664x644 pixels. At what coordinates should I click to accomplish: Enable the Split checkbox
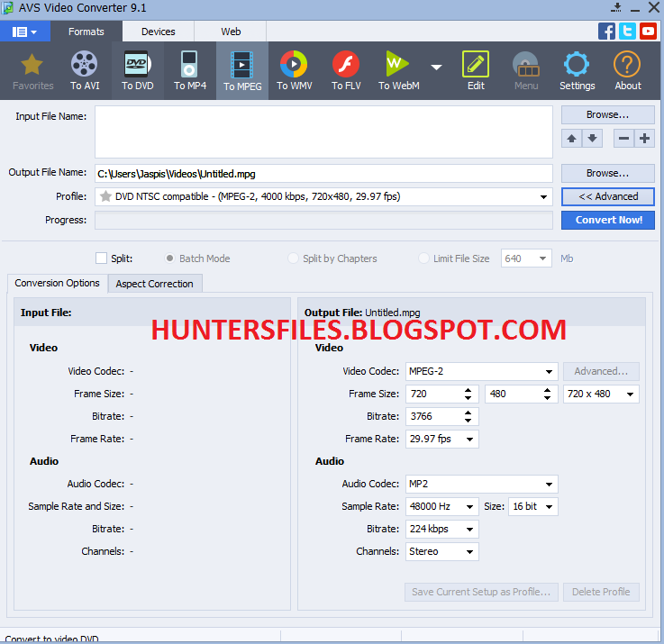coord(101,259)
